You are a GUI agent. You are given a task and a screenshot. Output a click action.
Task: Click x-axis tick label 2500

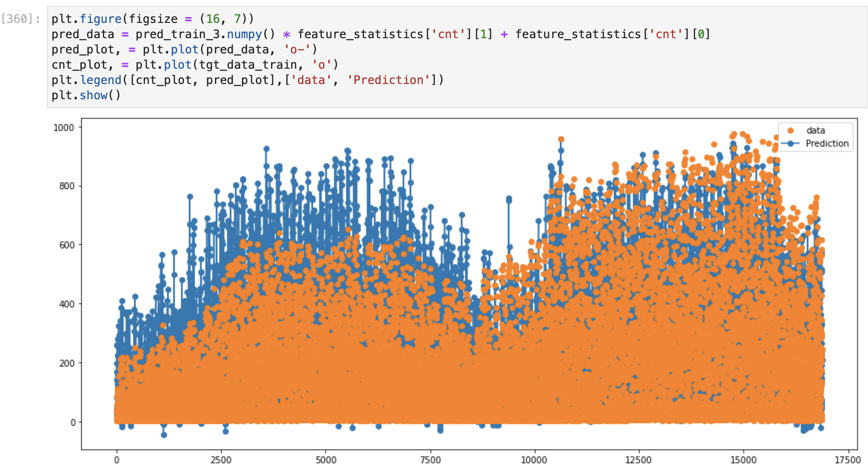coord(221,460)
